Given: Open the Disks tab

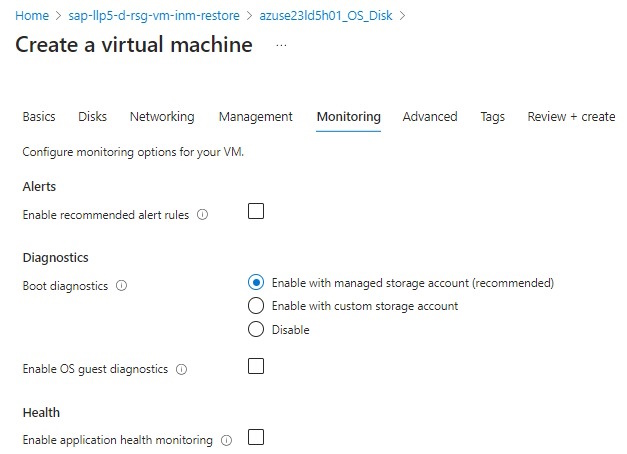Looking at the screenshot, I should (x=92, y=117).
